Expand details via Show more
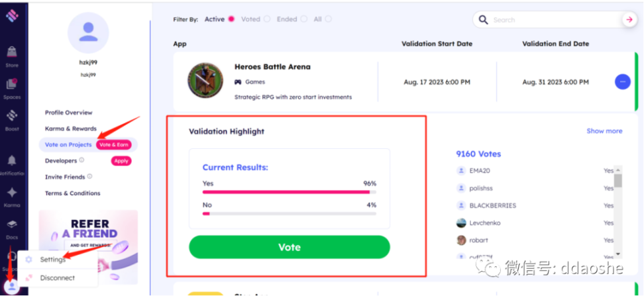This screenshot has width=644, height=296. 604,131
